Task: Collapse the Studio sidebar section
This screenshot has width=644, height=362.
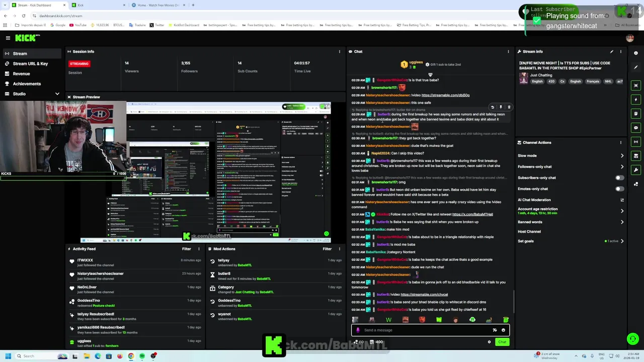Action: 57,94
